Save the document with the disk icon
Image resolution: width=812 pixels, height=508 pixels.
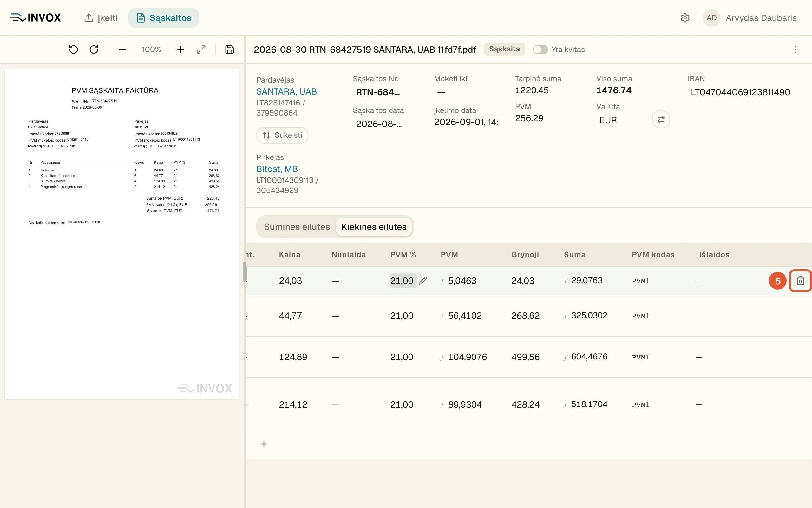coord(230,50)
